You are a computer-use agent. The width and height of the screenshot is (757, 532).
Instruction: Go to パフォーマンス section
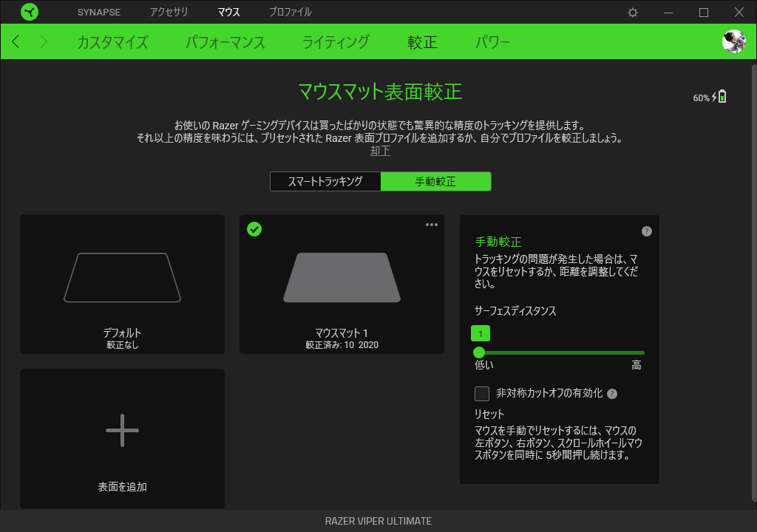pos(225,42)
